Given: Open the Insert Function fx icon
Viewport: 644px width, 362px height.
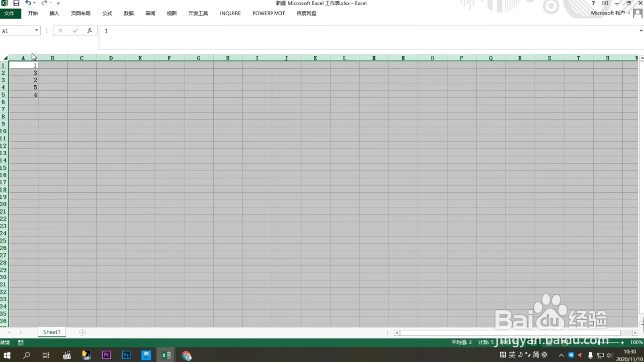Looking at the screenshot, I should click(x=89, y=31).
